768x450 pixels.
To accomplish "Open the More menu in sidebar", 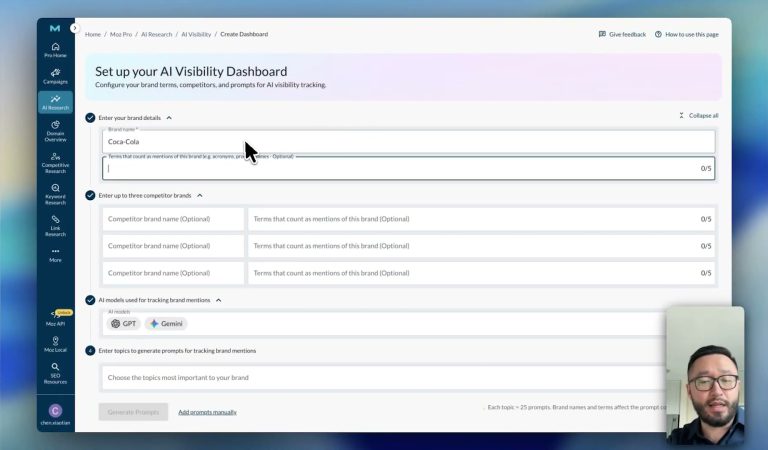I will (55, 255).
